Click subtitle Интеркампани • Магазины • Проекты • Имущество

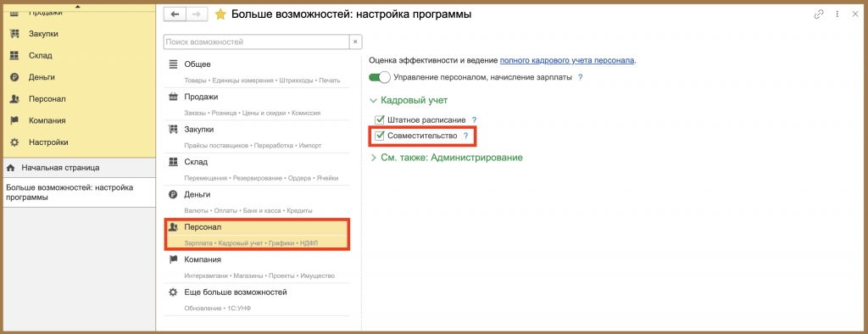tap(259, 276)
